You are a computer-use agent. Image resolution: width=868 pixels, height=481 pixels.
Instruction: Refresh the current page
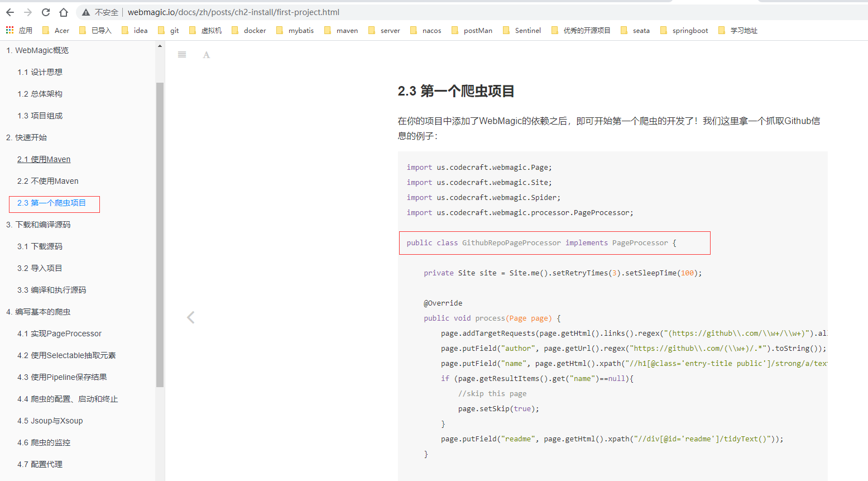point(46,12)
